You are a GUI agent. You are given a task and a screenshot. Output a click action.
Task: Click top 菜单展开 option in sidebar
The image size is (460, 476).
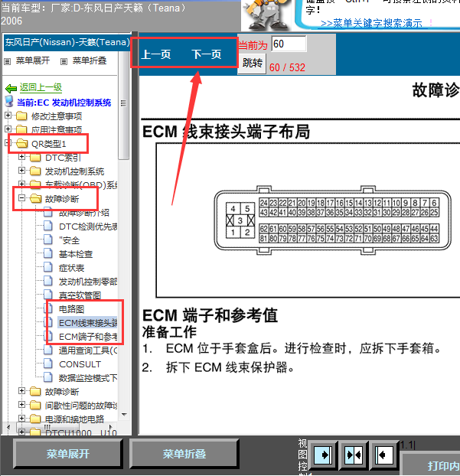point(33,60)
